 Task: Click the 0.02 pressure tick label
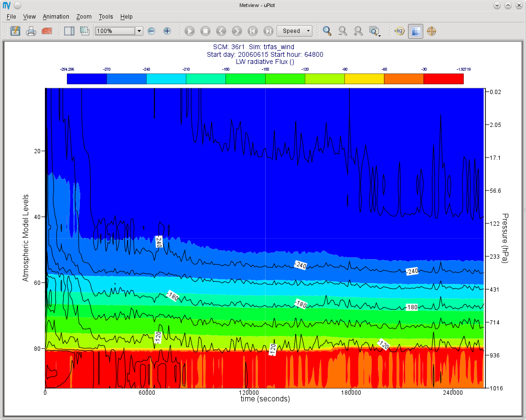tap(495, 92)
